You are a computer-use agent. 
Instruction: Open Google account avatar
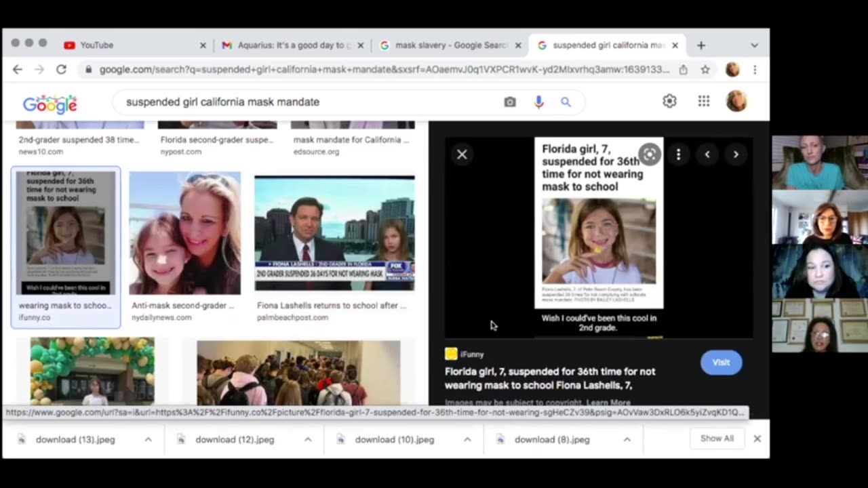pyautogui.click(x=736, y=101)
